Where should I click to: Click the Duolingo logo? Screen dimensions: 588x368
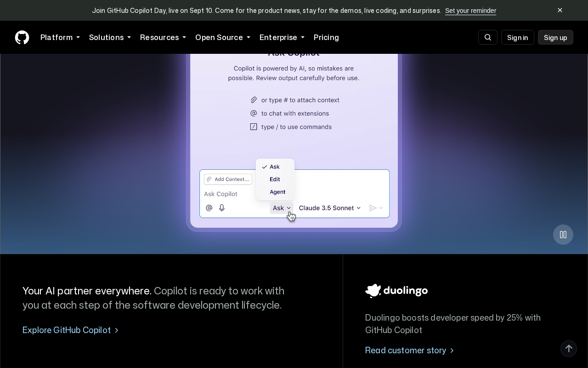pos(396,291)
